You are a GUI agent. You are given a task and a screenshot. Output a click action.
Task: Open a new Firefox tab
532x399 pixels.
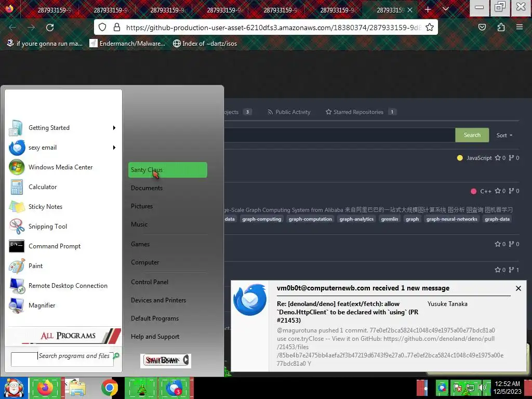(428, 10)
